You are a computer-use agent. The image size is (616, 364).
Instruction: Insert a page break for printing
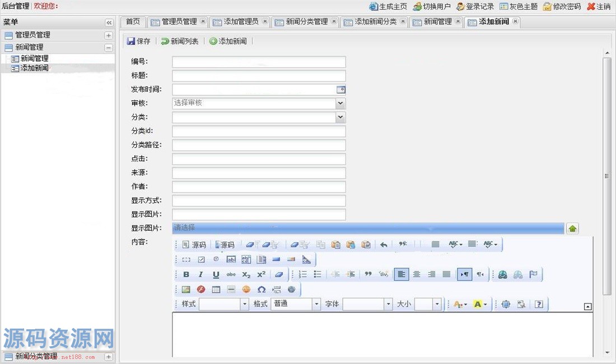click(277, 290)
